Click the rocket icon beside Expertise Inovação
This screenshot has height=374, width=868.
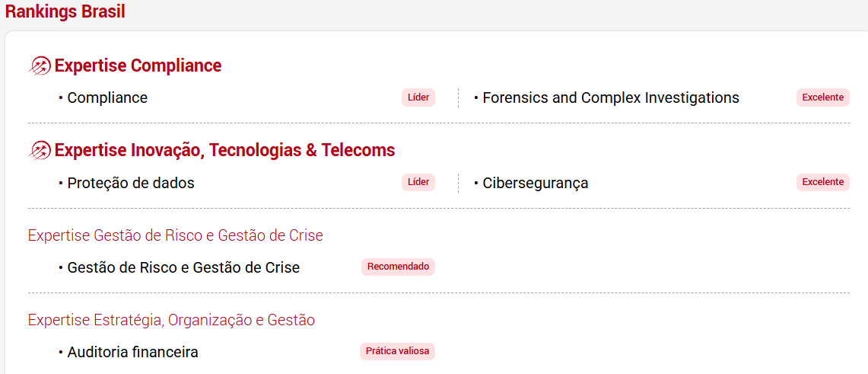click(x=40, y=151)
